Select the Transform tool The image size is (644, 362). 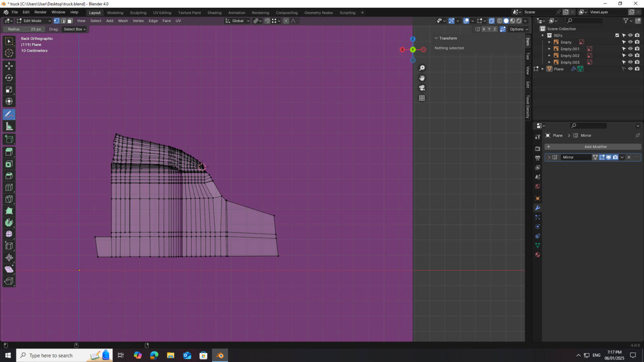pyautogui.click(x=9, y=102)
